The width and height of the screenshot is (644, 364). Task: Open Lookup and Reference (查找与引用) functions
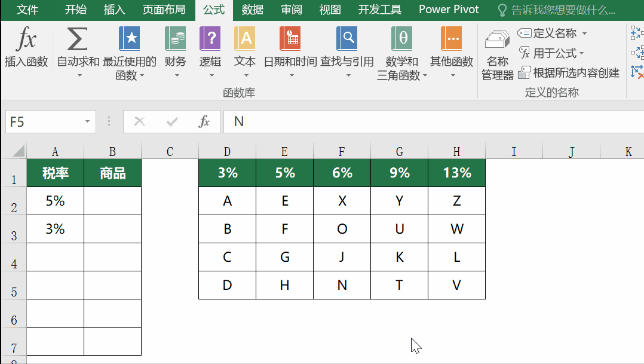coord(346,51)
